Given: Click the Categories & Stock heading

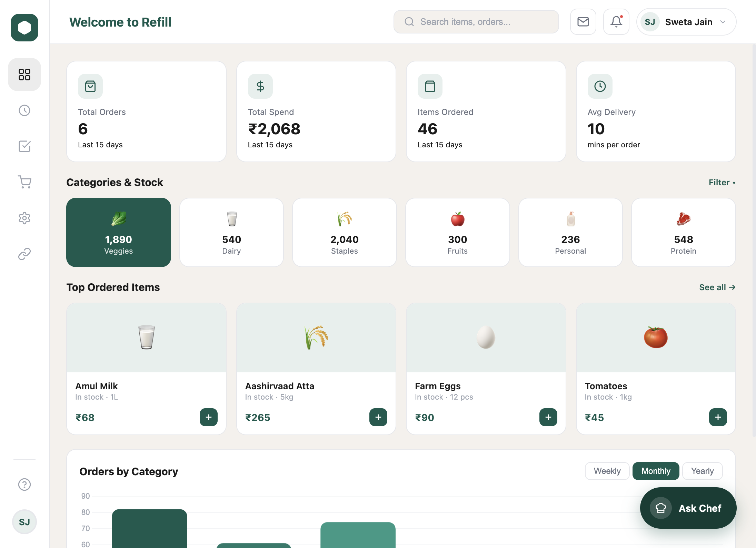Looking at the screenshot, I should click(x=115, y=182).
